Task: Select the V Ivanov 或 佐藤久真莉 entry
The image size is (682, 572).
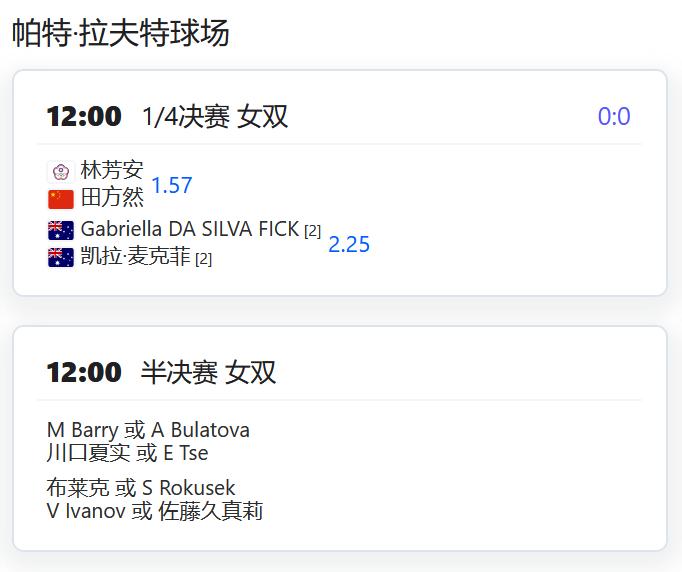Action: click(155, 511)
